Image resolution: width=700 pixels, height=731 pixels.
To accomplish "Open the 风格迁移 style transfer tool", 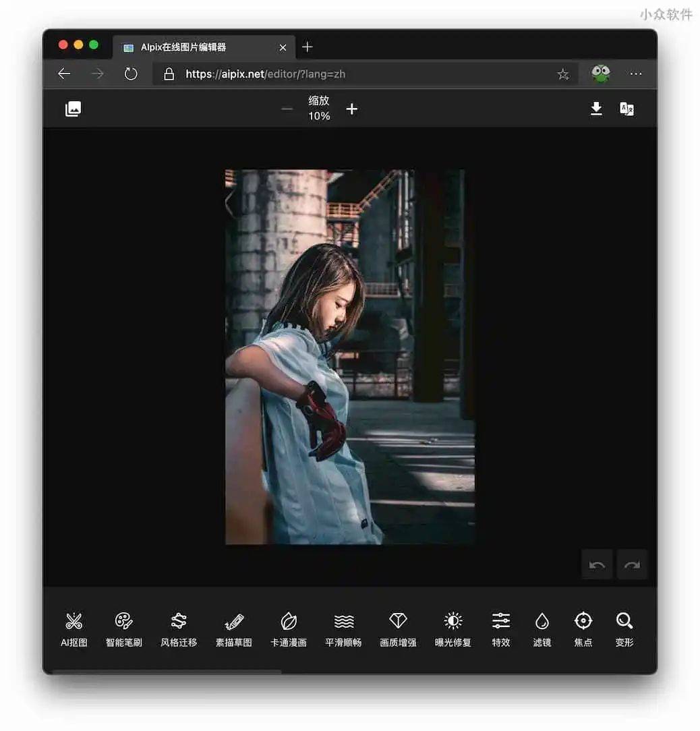I will [x=179, y=629].
